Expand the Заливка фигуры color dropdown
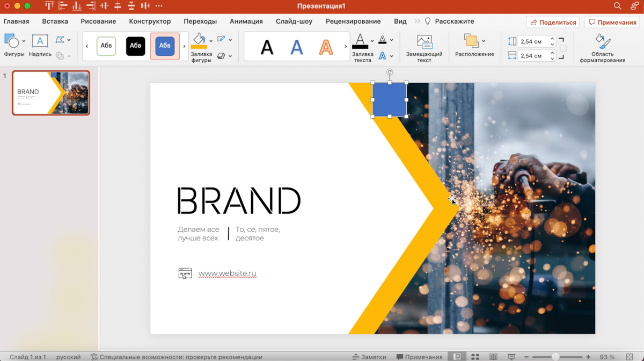 click(x=211, y=40)
